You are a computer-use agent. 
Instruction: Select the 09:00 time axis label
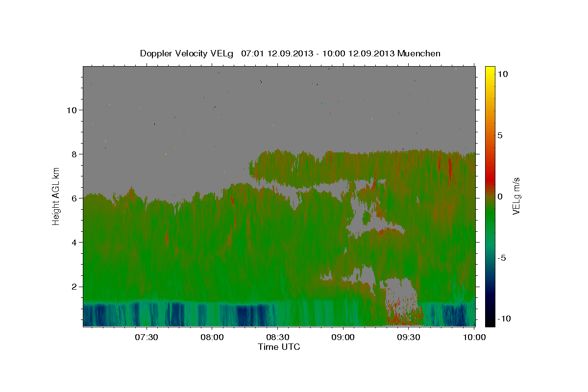(343, 337)
